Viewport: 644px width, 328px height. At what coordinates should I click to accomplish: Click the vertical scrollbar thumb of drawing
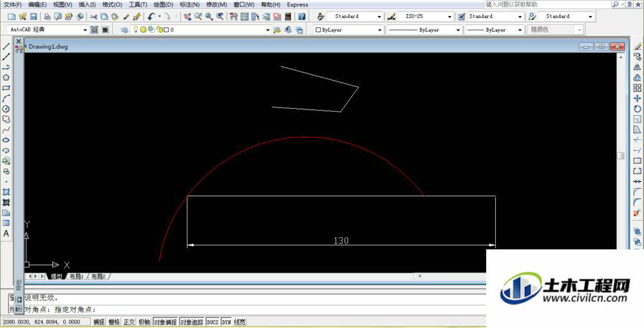[x=621, y=156]
